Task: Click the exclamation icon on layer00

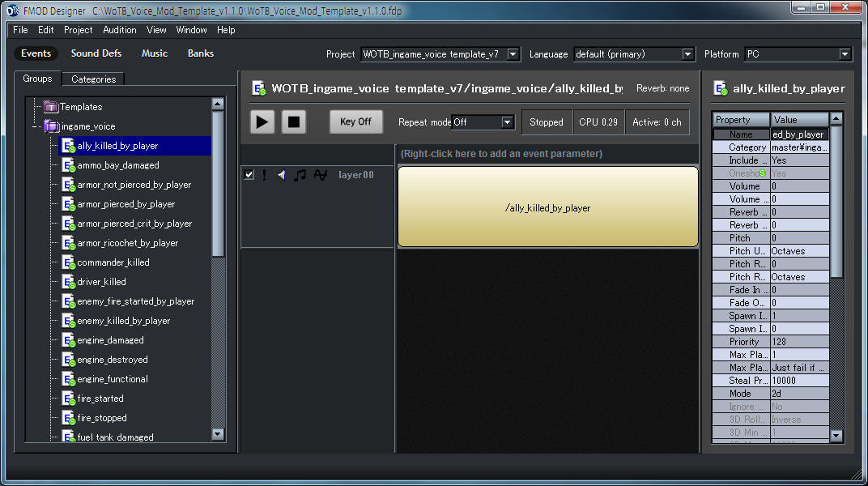Action: click(x=265, y=175)
